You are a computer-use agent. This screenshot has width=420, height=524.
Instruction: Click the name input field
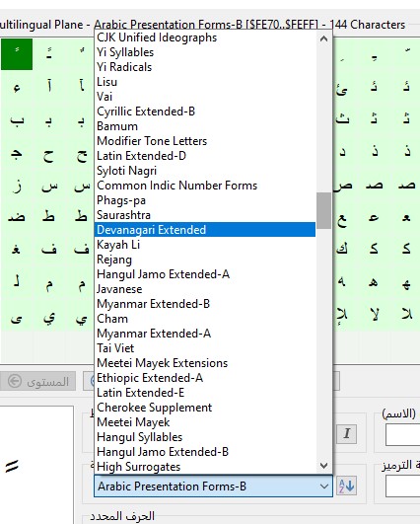402,435
